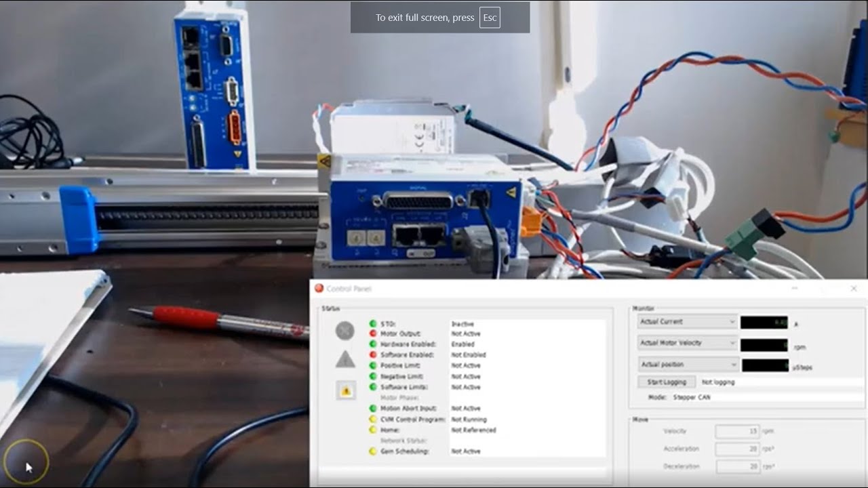Click the Start Logging button
This screenshot has height=488, width=868.
point(667,382)
